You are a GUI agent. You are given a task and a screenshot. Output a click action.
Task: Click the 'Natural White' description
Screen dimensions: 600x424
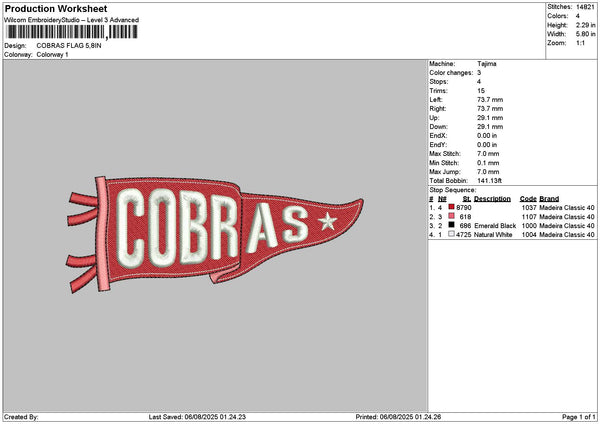pos(493,235)
